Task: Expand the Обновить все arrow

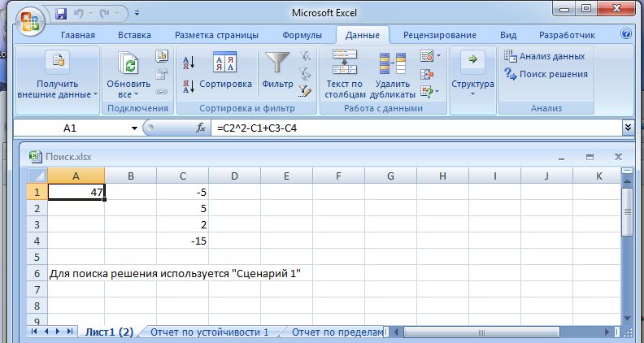Action: tap(136, 94)
